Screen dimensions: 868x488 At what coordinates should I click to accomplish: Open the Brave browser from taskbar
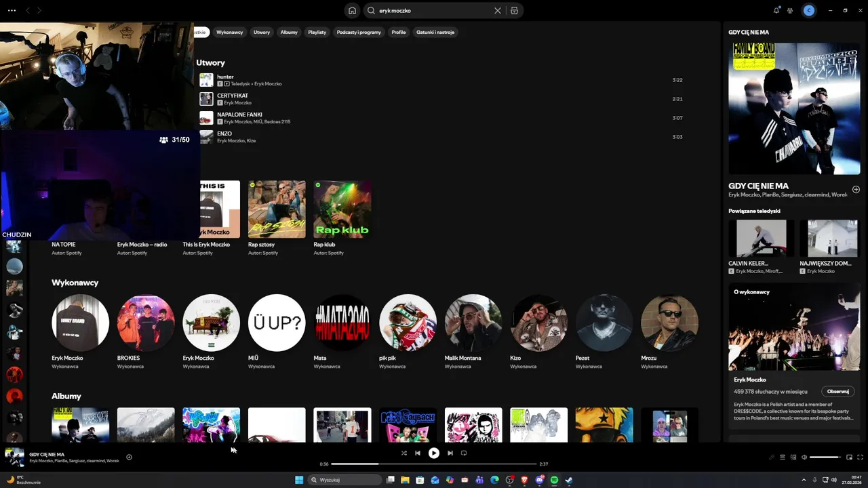pyautogui.click(x=524, y=480)
